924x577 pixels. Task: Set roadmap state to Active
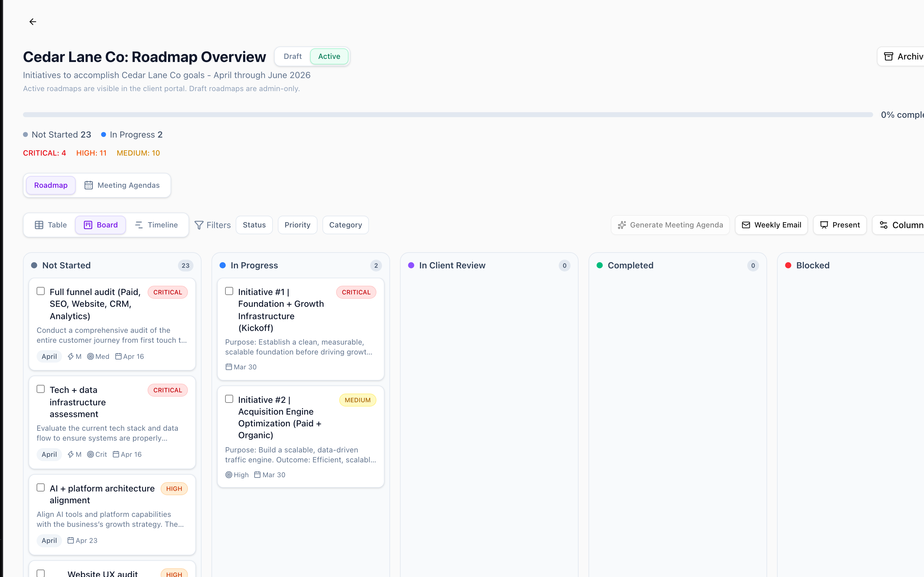pos(329,56)
